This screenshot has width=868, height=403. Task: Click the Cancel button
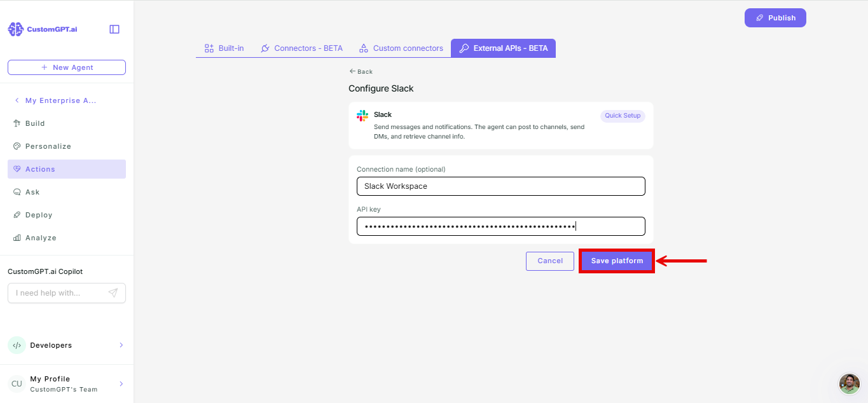(550, 261)
